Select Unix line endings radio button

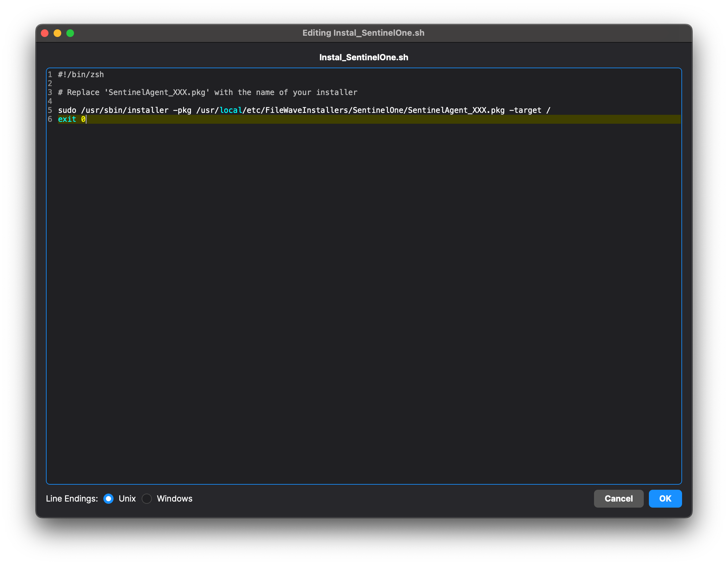pos(108,499)
